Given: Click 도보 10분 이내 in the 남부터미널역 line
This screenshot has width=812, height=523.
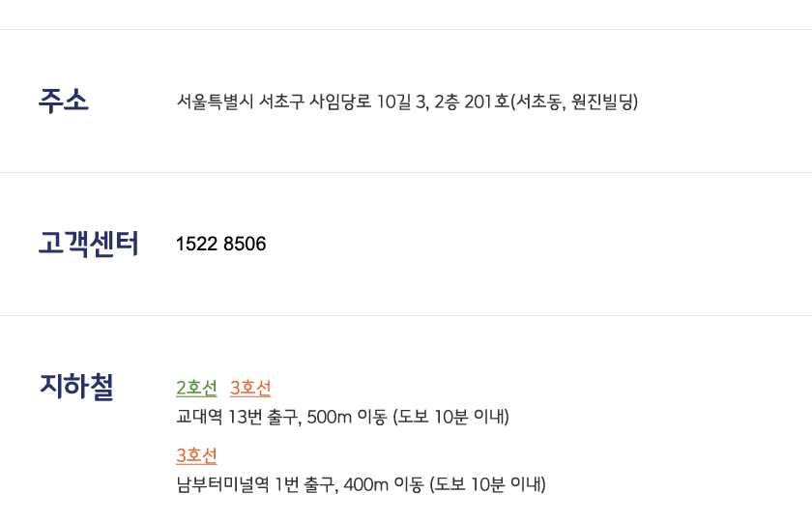Looking at the screenshot, I should (x=488, y=484).
